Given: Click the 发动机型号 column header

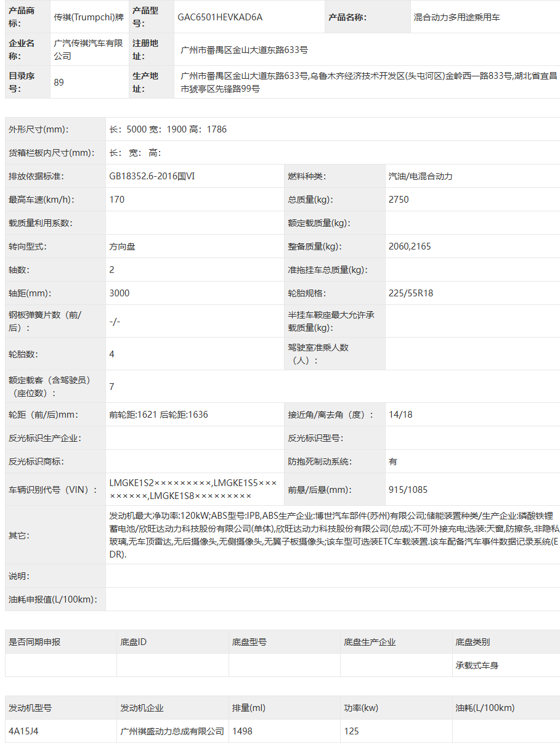Looking at the screenshot, I should click(x=30, y=708).
